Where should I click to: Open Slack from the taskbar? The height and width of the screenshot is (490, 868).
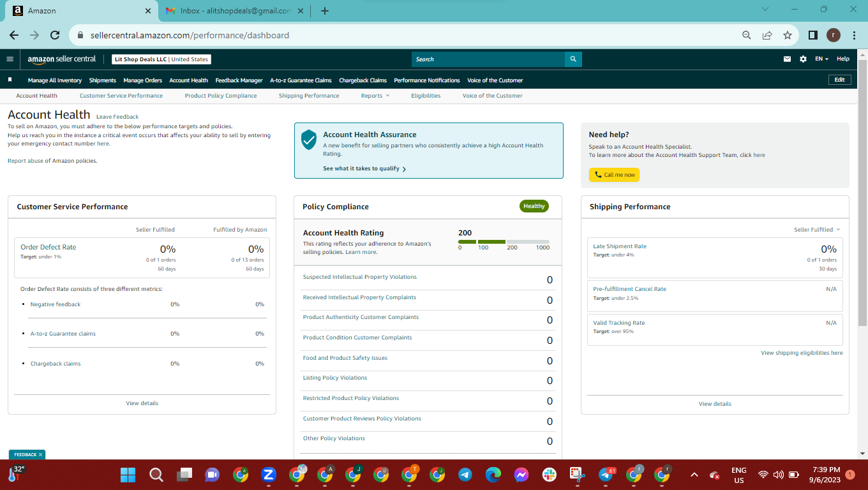click(x=550, y=475)
